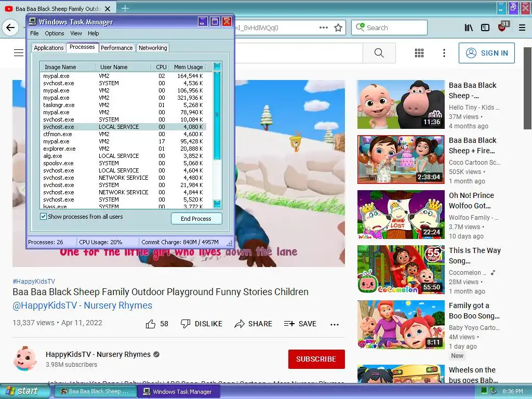Open the browser hamburger menu
Screen dimensions: 532x399
point(522,28)
